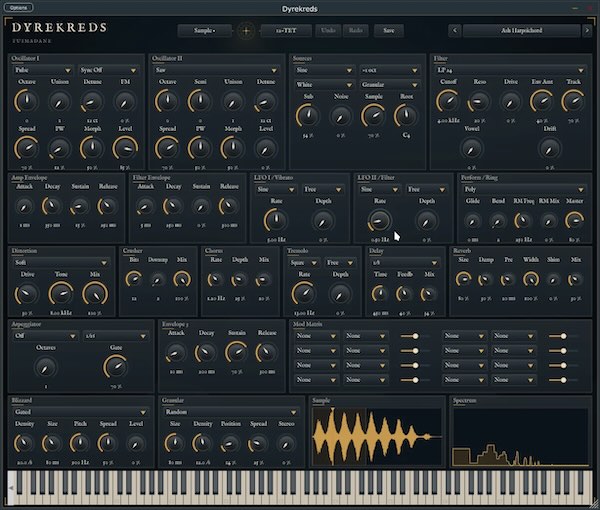Open the LFO II/Filter Free sync dropdown
Viewport: 600px width, 510px height.
pos(426,189)
